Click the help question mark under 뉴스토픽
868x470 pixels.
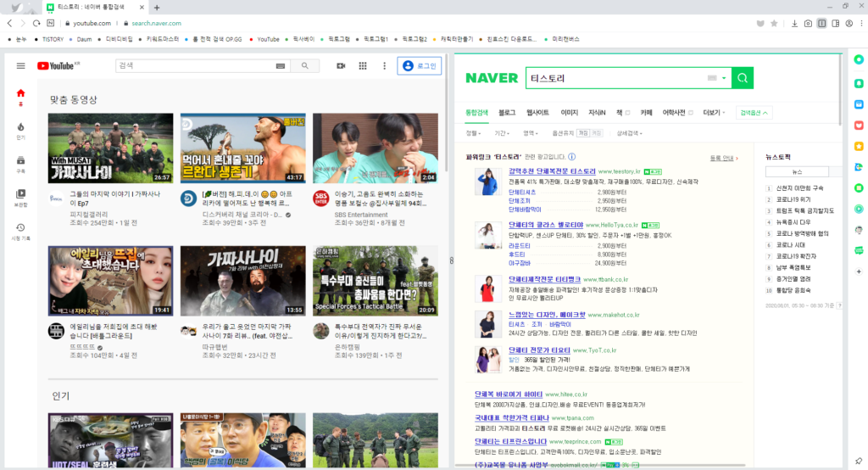click(840, 306)
